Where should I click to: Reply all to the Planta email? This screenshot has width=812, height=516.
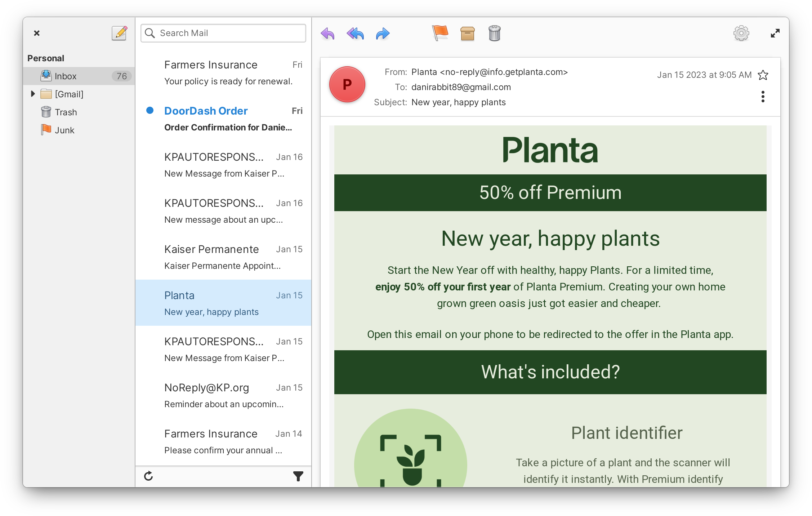pyautogui.click(x=354, y=33)
